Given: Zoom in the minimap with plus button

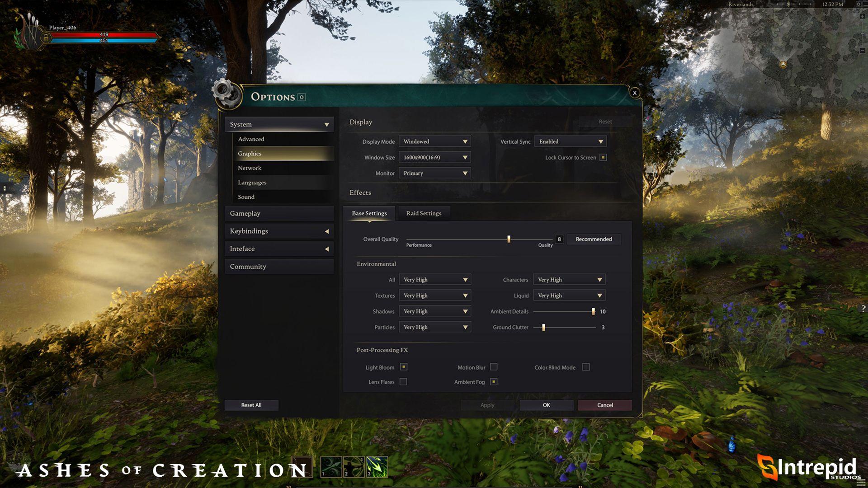Looking at the screenshot, I should (863, 16).
